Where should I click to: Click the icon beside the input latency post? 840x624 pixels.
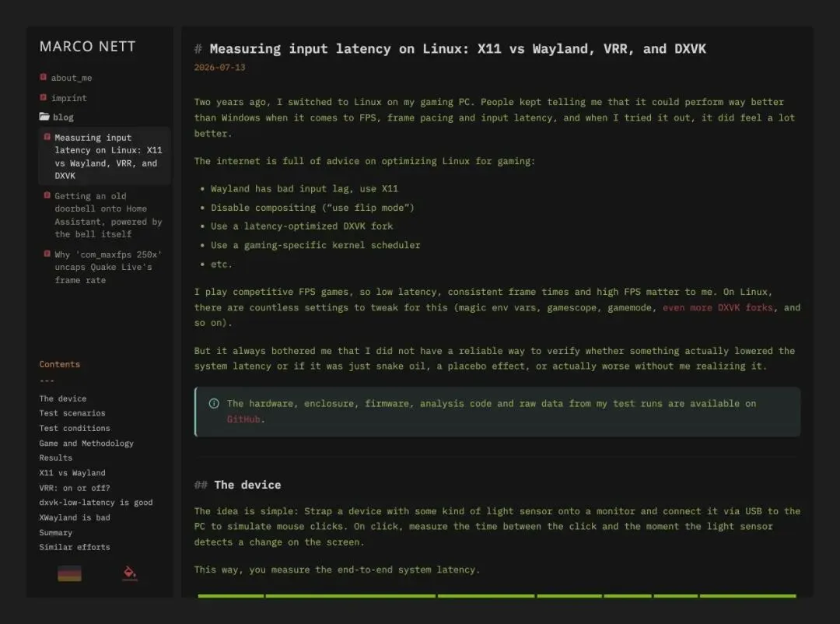[47, 137]
